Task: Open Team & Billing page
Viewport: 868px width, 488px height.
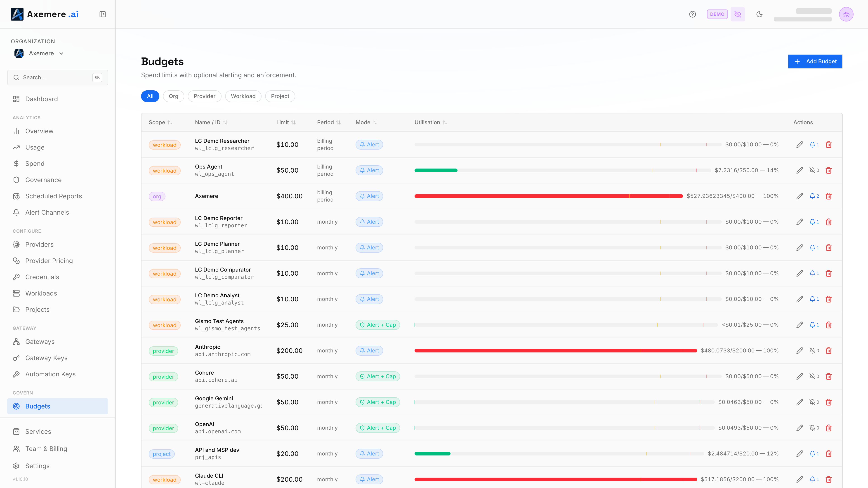Action: [x=58, y=449]
